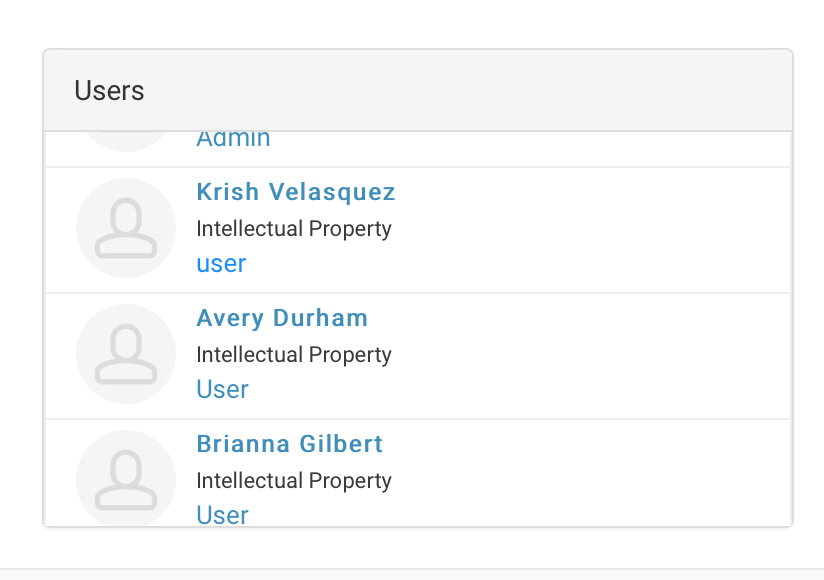The height and width of the screenshot is (580, 824).
Task: Click blank space in Krish Velasquez's row
Action: point(600,230)
